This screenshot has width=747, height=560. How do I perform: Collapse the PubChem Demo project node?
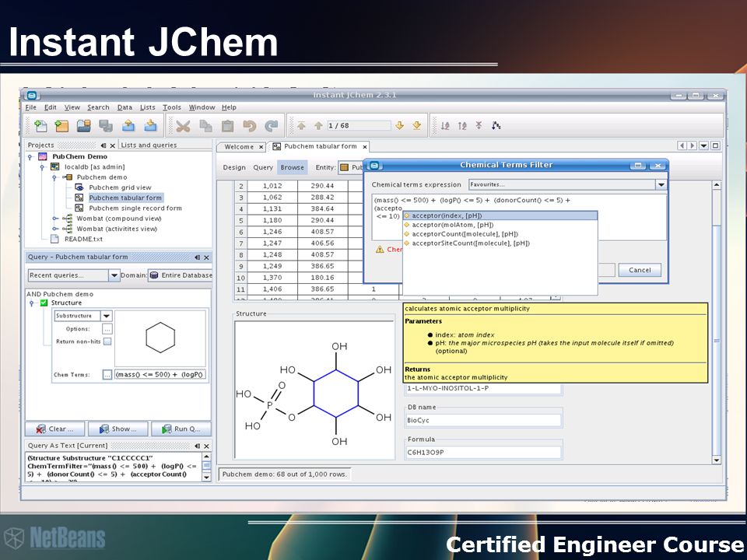tap(30, 156)
